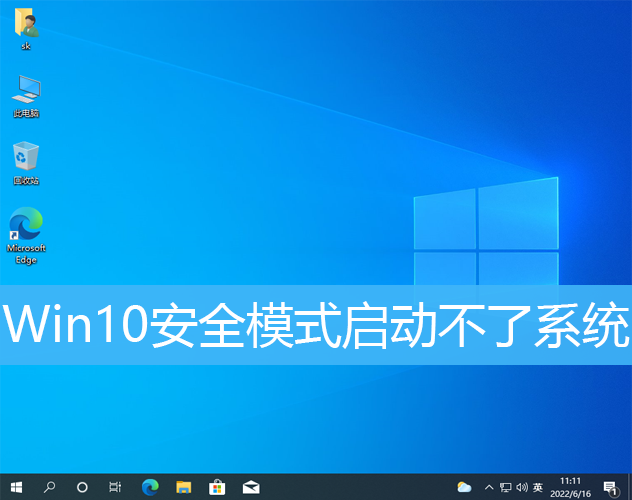Viewport: 632px width, 500px height.
Task: Open the notification action center
Action: click(x=610, y=487)
